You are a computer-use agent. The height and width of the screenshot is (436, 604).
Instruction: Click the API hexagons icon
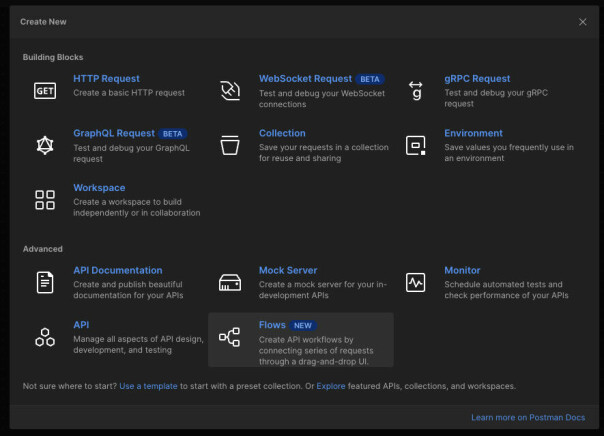45,337
